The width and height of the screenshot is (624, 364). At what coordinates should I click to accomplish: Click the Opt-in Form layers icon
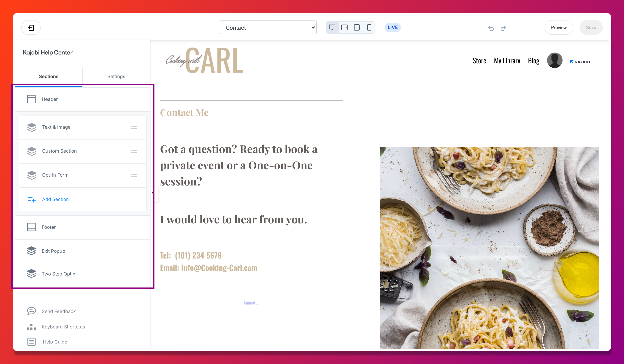pyautogui.click(x=32, y=175)
